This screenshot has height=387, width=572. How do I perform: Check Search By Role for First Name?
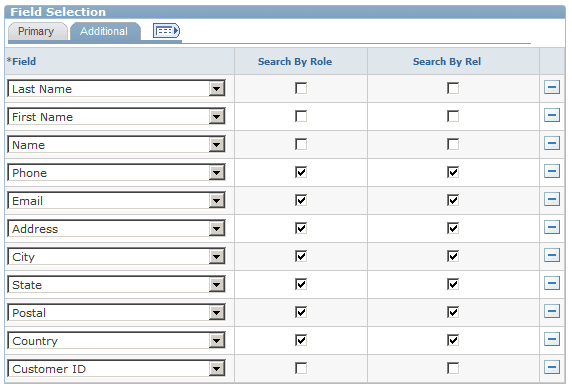301,116
